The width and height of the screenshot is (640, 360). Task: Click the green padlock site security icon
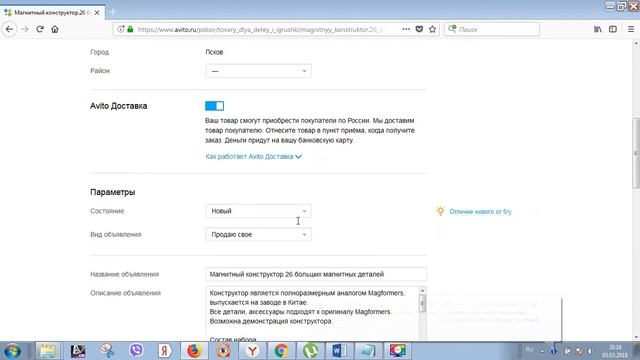click(130, 29)
